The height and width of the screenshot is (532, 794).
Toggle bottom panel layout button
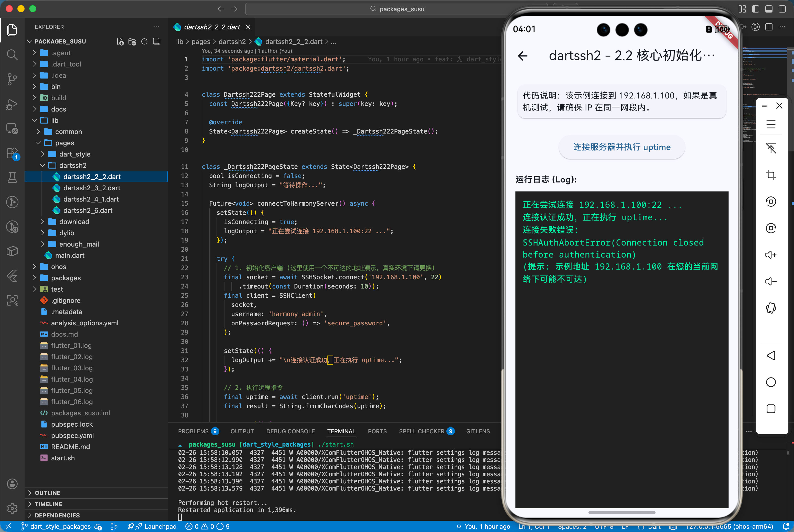point(769,9)
